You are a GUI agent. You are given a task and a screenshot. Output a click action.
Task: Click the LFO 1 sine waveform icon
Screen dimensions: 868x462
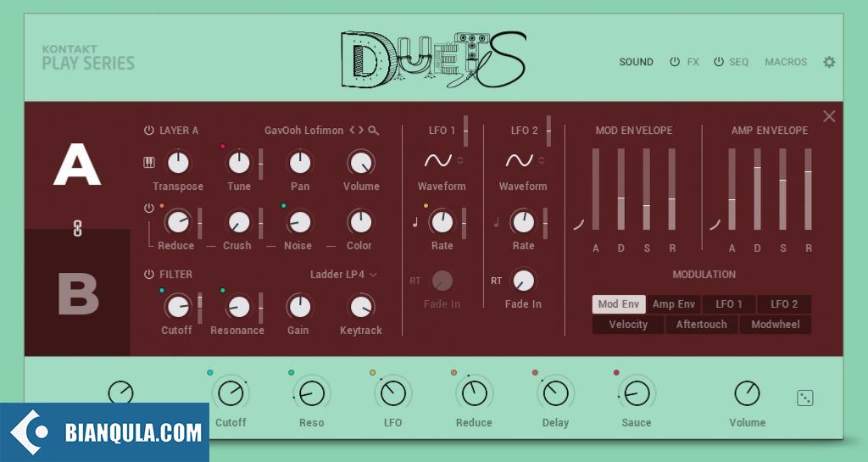pyautogui.click(x=438, y=160)
